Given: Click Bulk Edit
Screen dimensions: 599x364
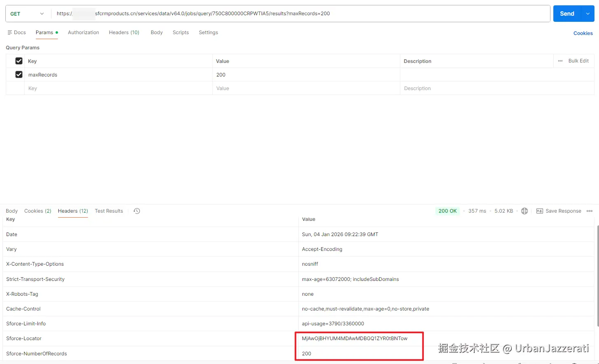Looking at the screenshot, I should pyautogui.click(x=578, y=61).
